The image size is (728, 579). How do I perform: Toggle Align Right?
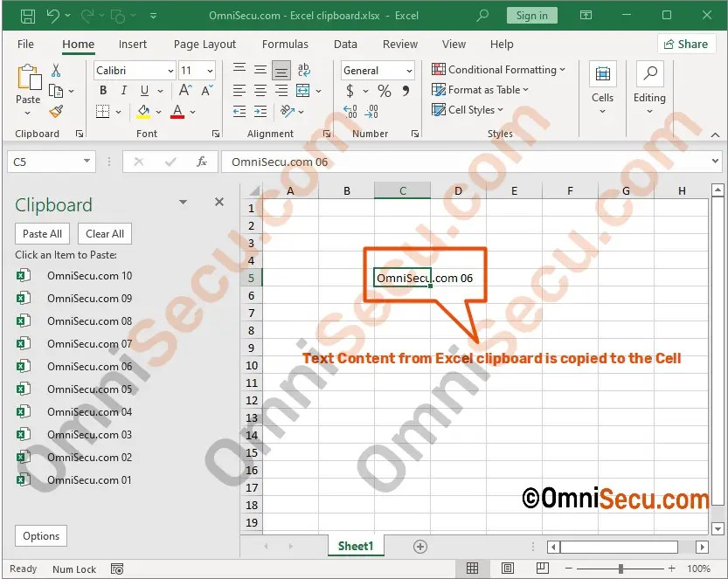tap(281, 91)
